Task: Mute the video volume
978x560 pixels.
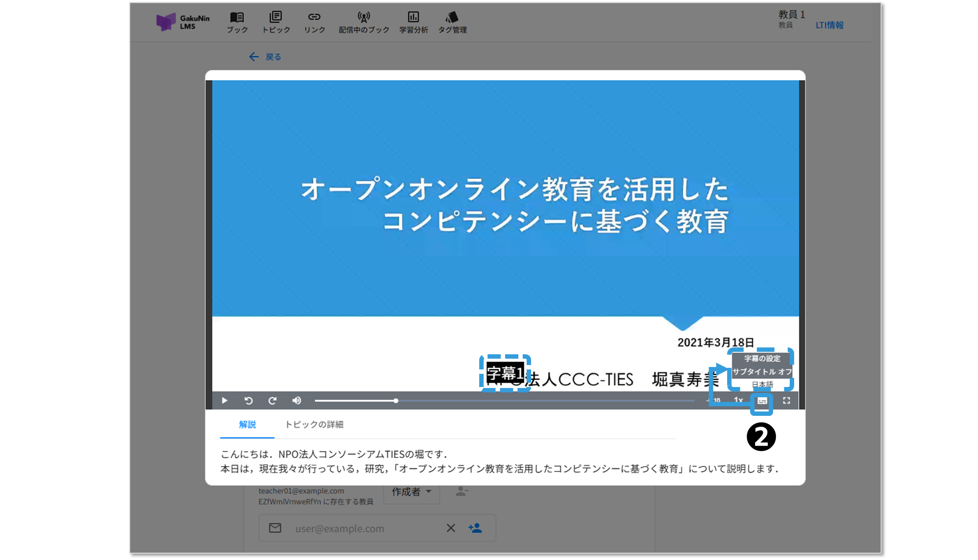Action: point(296,401)
